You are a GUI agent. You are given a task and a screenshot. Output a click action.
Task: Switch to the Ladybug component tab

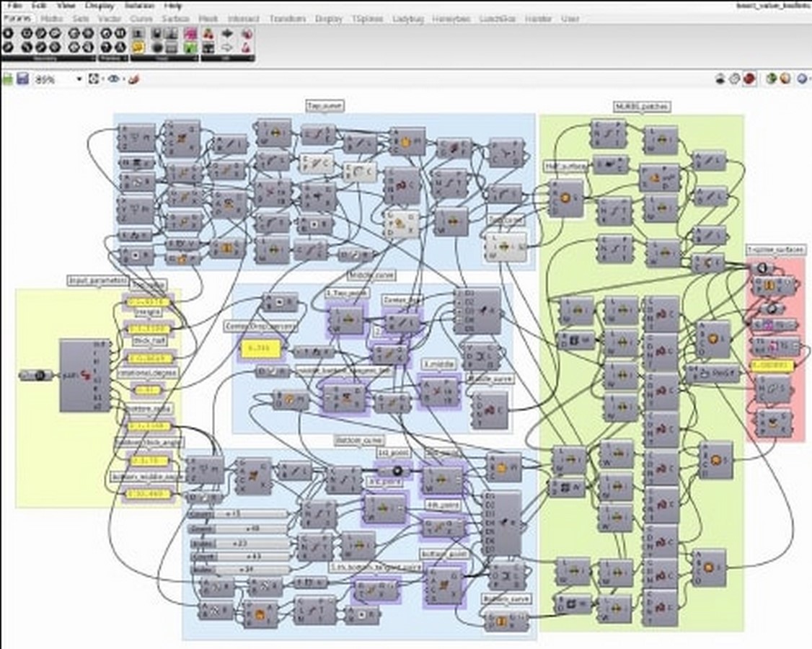408,19
